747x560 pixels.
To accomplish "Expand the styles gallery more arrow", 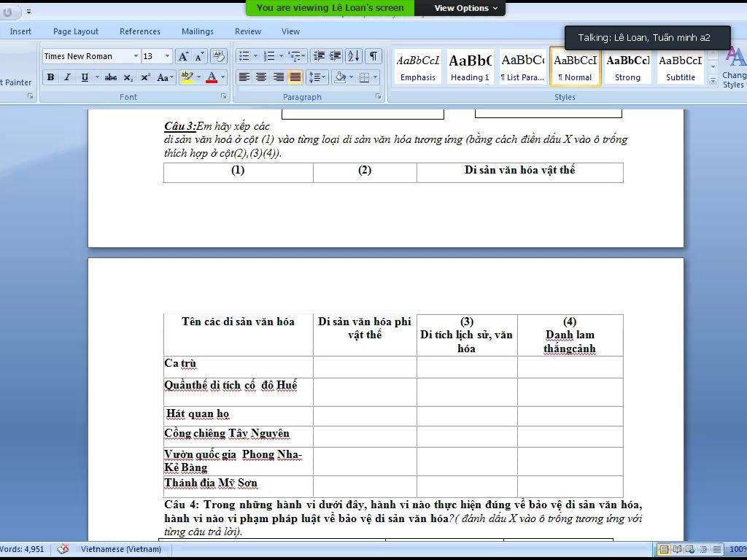I will click(x=713, y=82).
